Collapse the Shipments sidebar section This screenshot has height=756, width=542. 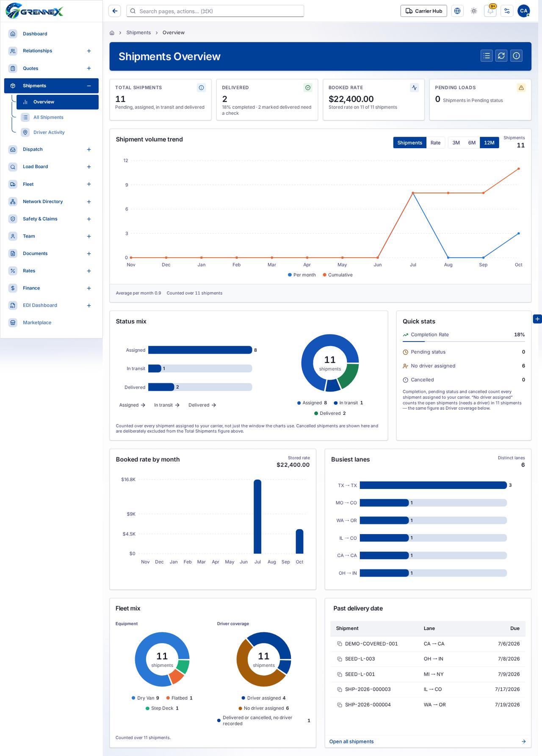click(89, 86)
